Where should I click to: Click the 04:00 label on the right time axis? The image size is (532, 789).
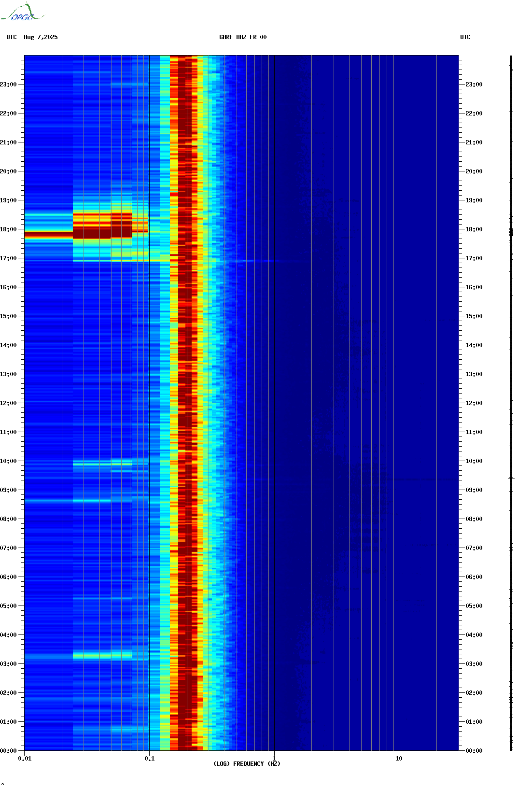pyautogui.click(x=474, y=635)
